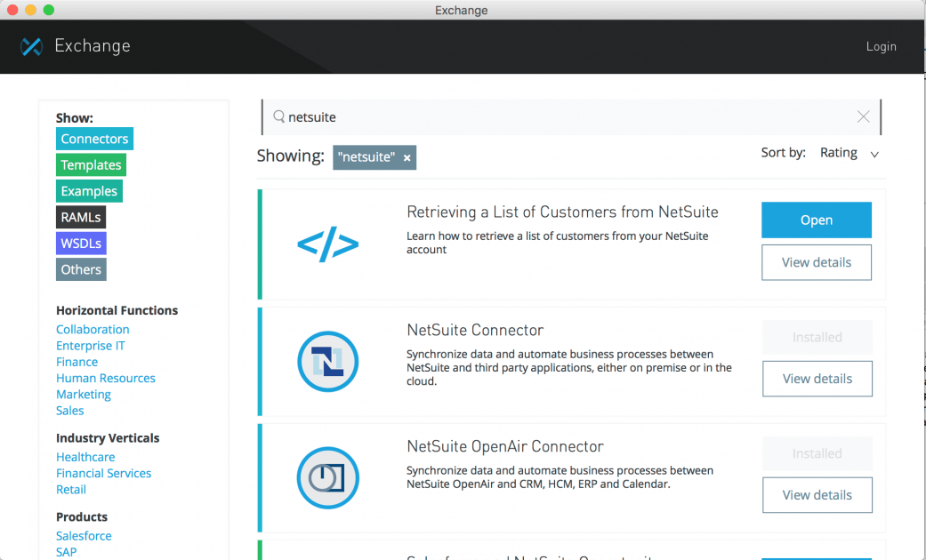The height and width of the screenshot is (560, 926).
Task: Click inside the search input field
Action: coord(534,116)
